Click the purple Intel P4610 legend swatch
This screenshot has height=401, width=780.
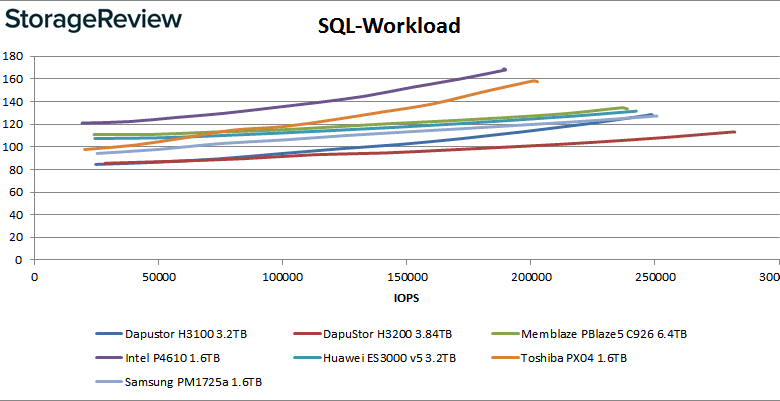pyautogui.click(x=108, y=358)
